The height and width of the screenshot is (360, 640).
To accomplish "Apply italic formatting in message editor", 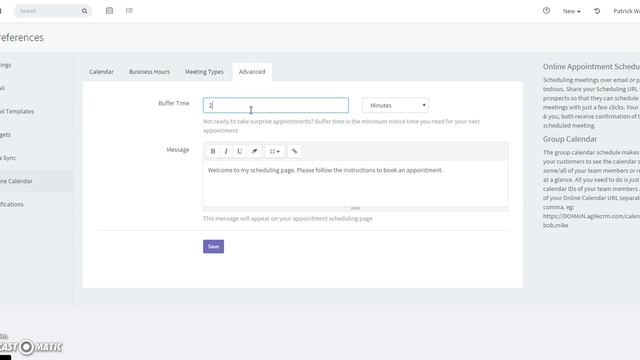I will pyautogui.click(x=226, y=151).
